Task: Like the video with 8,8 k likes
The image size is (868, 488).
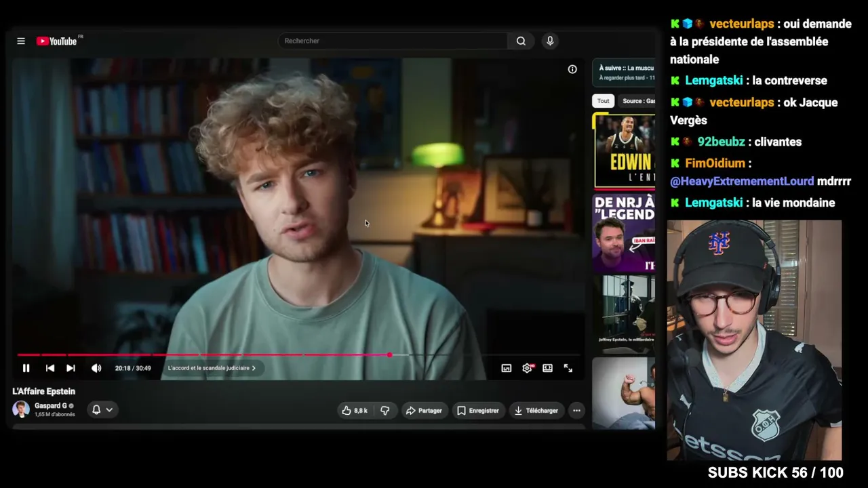Action: pos(355,410)
